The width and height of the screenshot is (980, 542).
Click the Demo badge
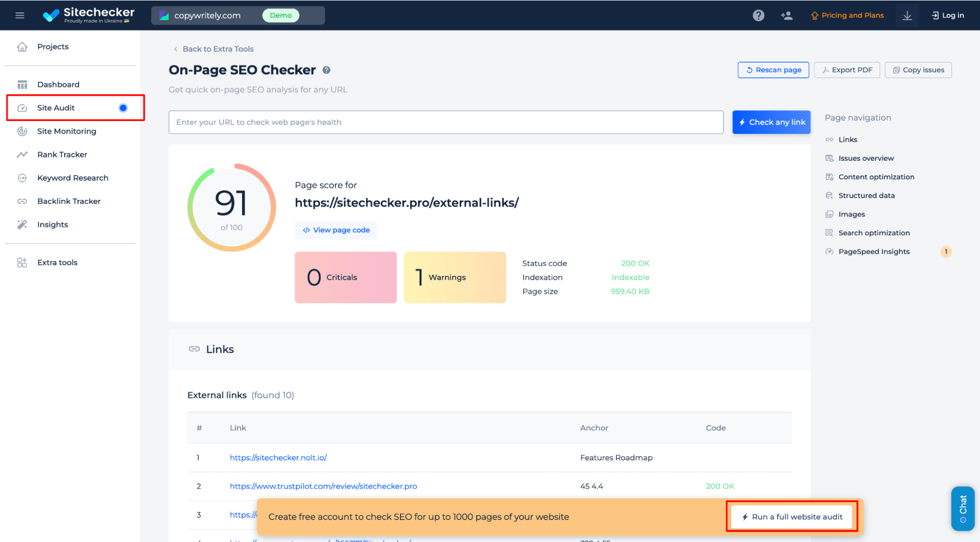[x=280, y=15]
